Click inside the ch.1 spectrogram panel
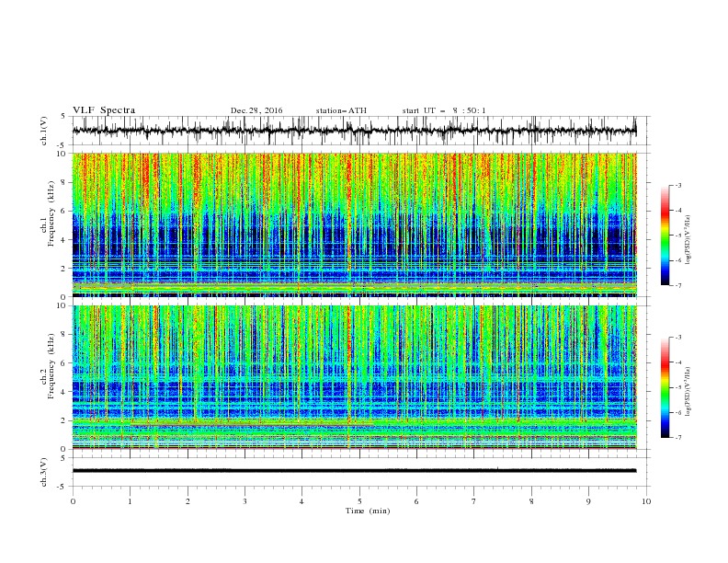The image size is (728, 563). tap(355, 224)
